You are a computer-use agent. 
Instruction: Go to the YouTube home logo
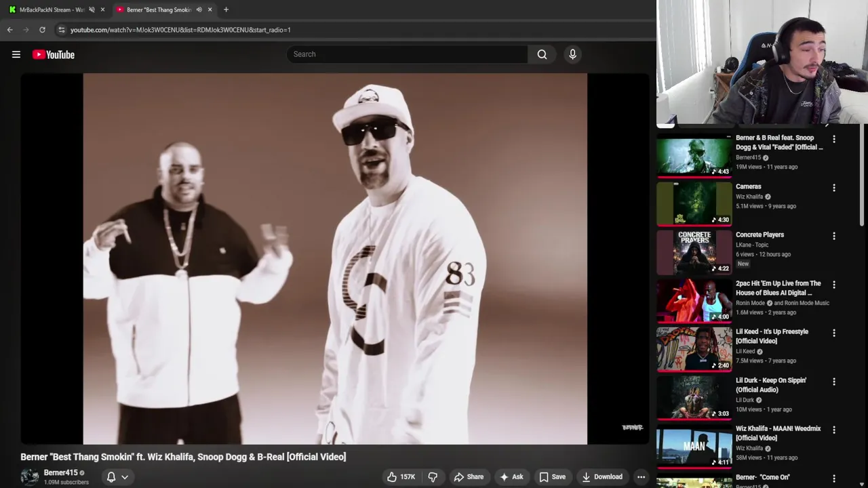(54, 54)
